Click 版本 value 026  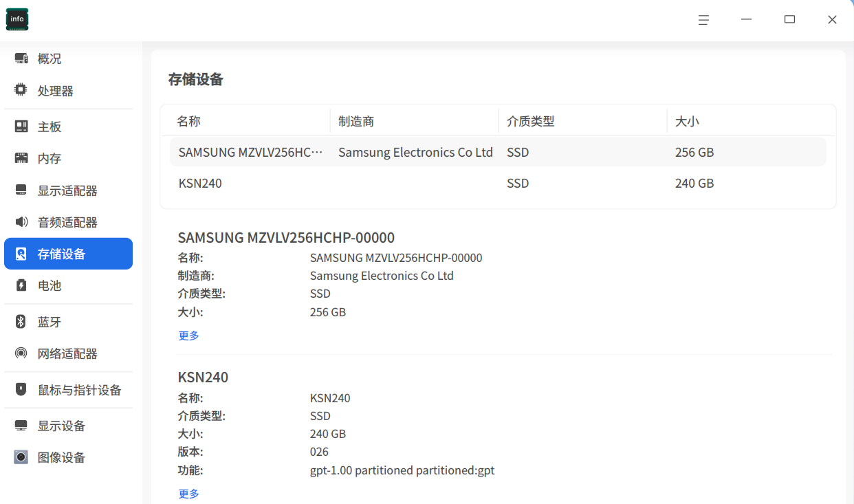click(319, 452)
